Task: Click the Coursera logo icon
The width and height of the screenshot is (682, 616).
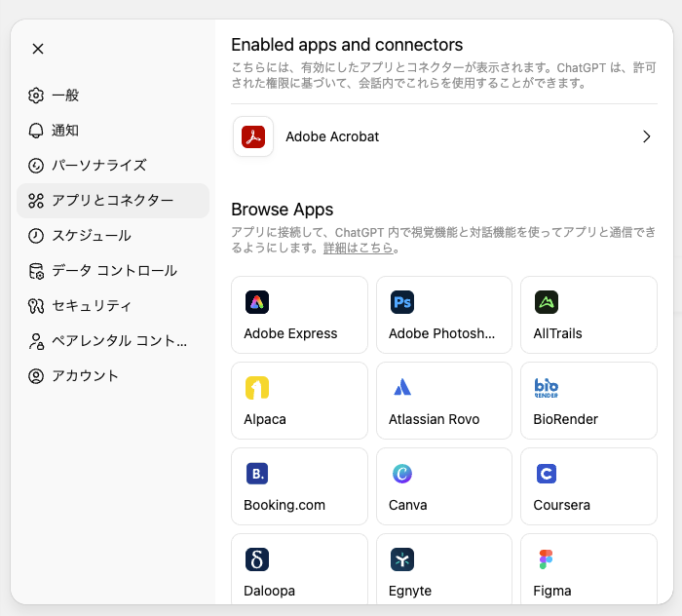Action: click(546, 474)
